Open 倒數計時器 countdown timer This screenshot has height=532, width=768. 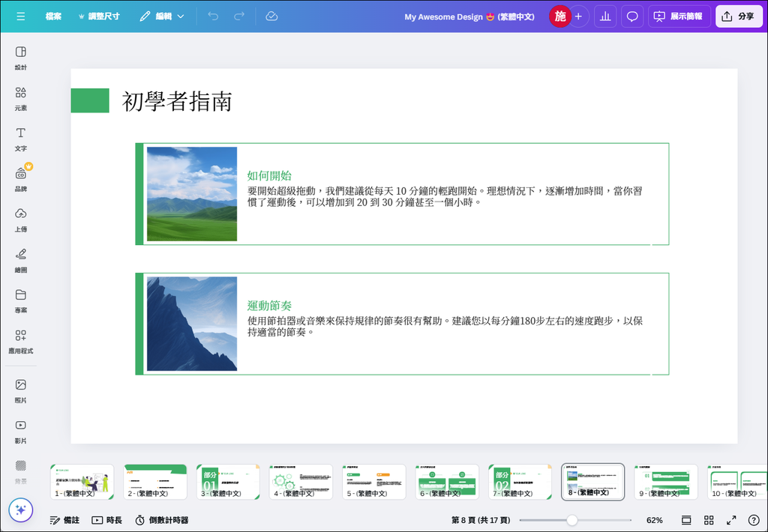coord(162,520)
